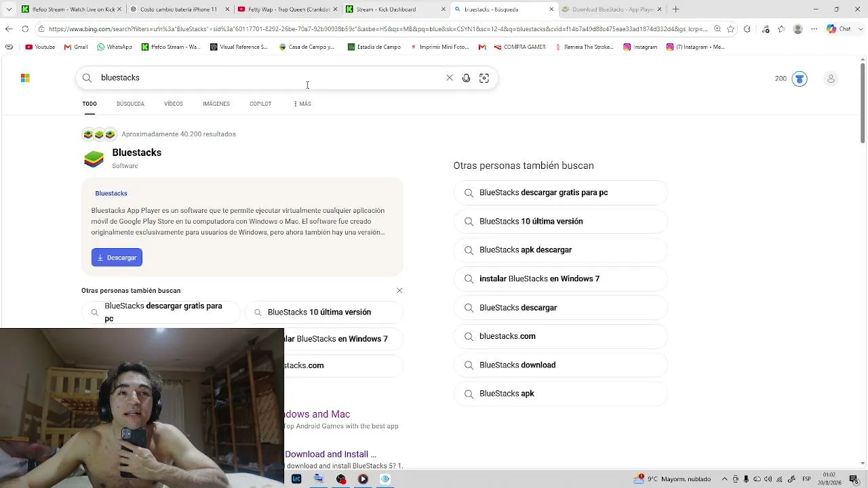Open the Rewards points medal icon
This screenshot has width=868, height=488.
800,79
